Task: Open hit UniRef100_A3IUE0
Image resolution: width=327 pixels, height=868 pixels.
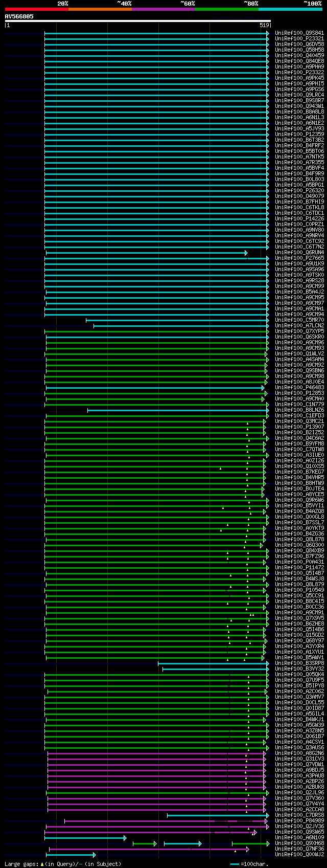Action: click(299, 455)
